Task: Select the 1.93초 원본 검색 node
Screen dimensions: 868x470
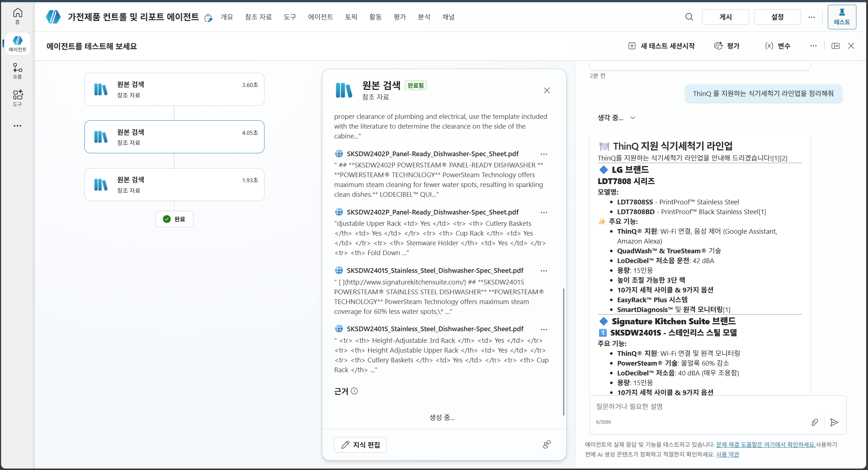Action: [x=174, y=184]
